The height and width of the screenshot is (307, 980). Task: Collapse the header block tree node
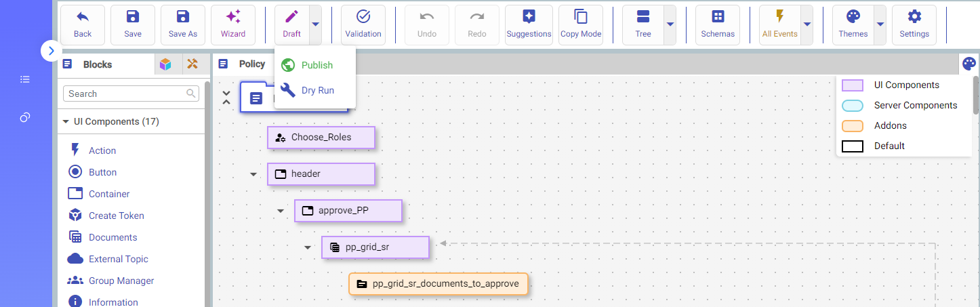click(x=253, y=174)
